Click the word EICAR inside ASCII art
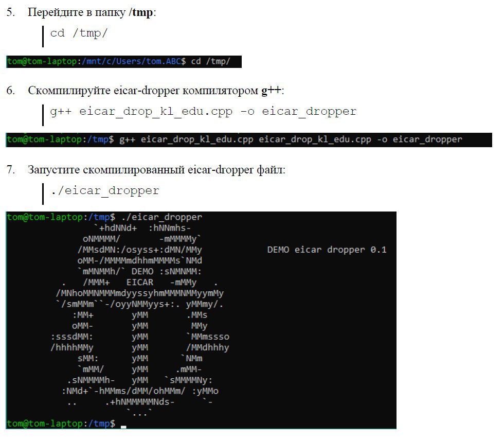Viewport: 504px width, 440px height. (x=140, y=283)
